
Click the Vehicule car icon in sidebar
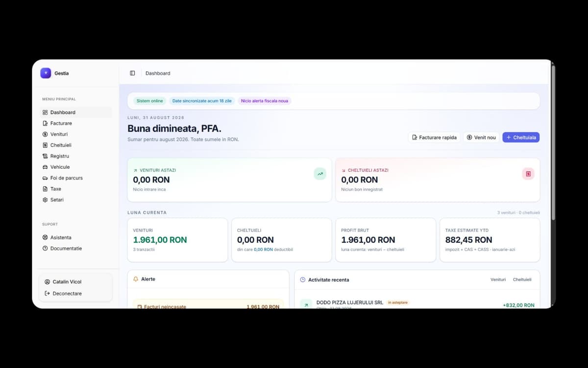pyautogui.click(x=45, y=167)
